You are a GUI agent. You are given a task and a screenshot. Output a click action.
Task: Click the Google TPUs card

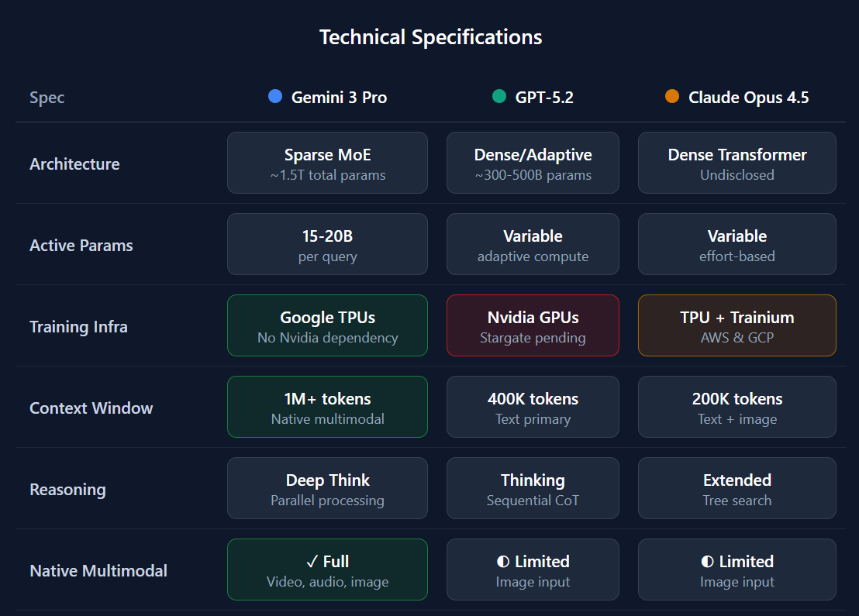tap(328, 325)
